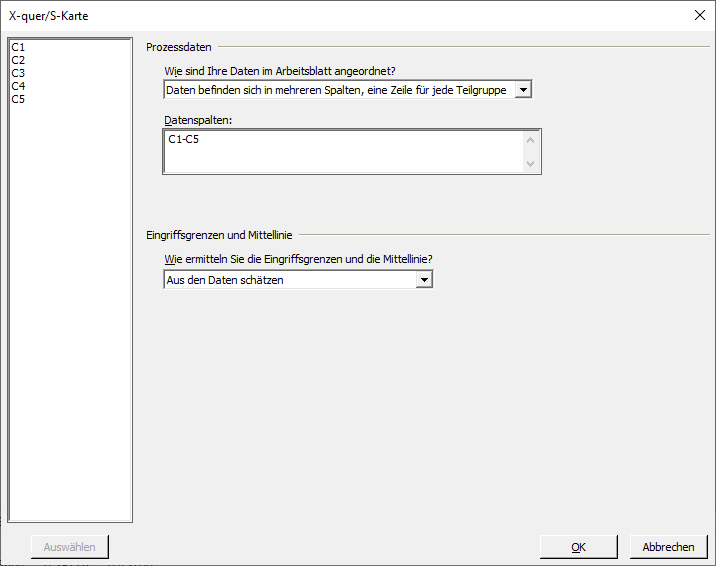The height and width of the screenshot is (566, 716).
Task: Click the Datenspalten scroll up arrow
Action: pyautogui.click(x=531, y=140)
